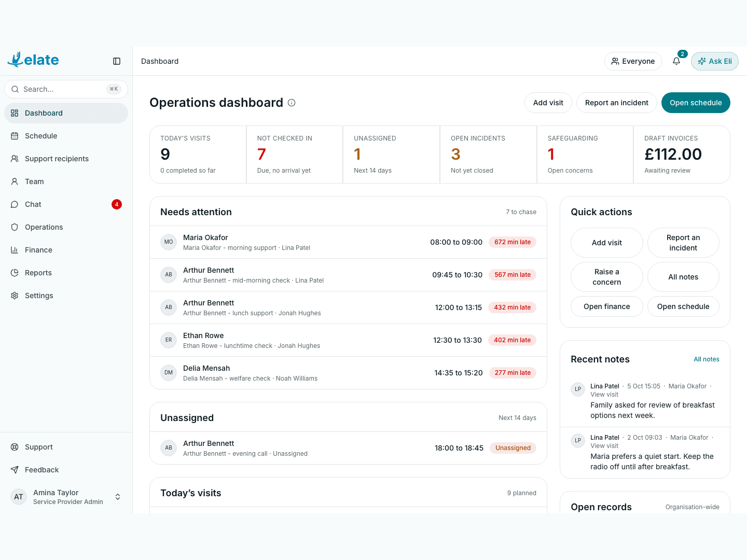747x560 pixels.
Task: Click the elate logo
Action: (x=33, y=60)
